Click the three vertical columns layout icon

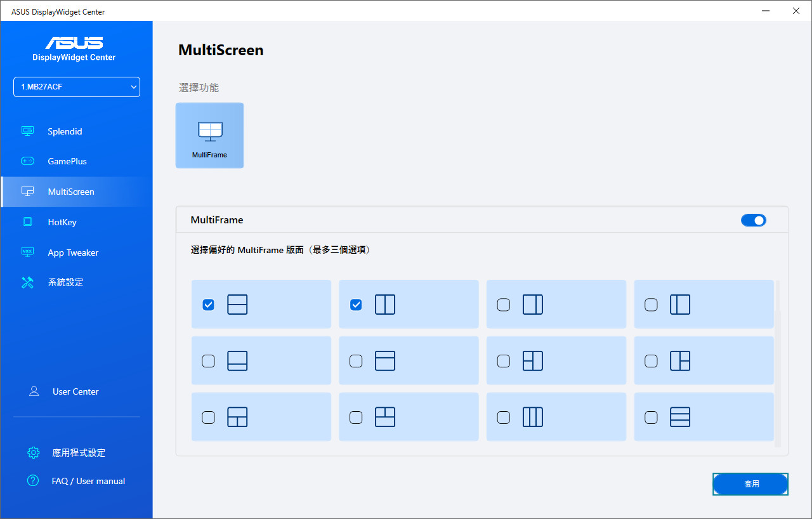[x=533, y=417]
